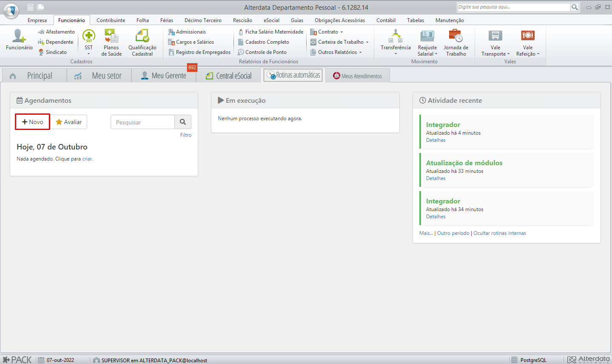Open the Manutenção ribbon tab
The width and height of the screenshot is (612, 364).
450,20
